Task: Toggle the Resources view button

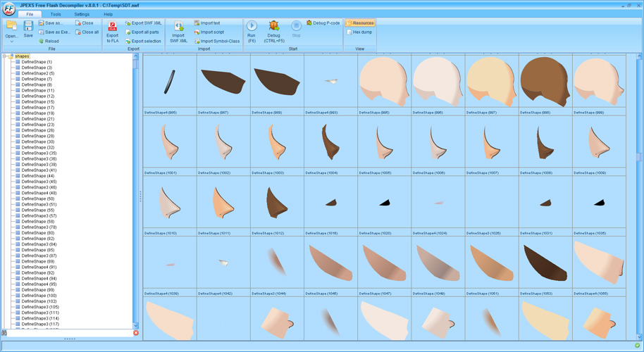Action: coord(360,23)
